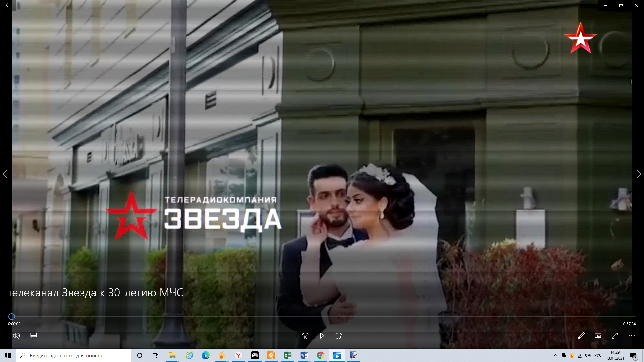The image size is (644, 362).
Task: Open the edit pencil tools
Action: 581,336
